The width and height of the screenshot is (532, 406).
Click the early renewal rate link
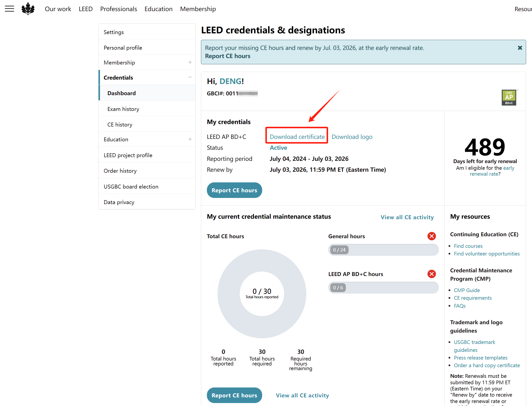[x=492, y=171]
